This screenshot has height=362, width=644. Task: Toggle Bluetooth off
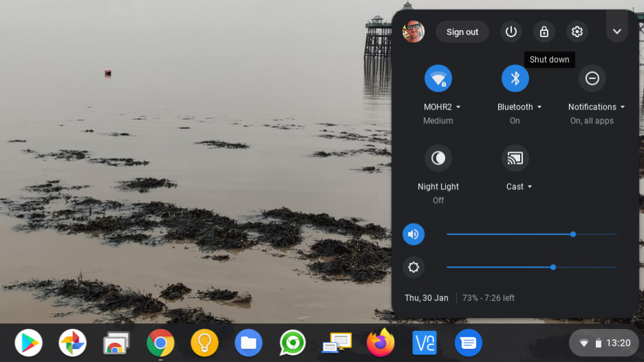click(x=515, y=78)
